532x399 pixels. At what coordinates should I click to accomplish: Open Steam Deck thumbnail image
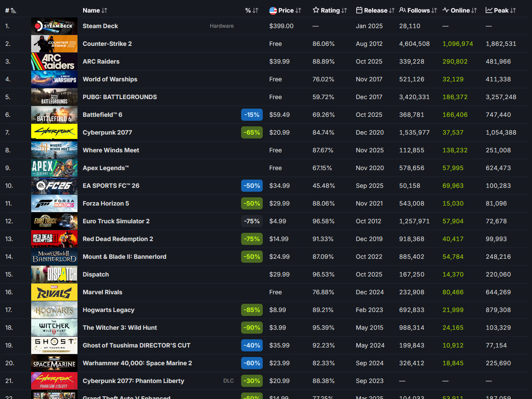click(54, 26)
